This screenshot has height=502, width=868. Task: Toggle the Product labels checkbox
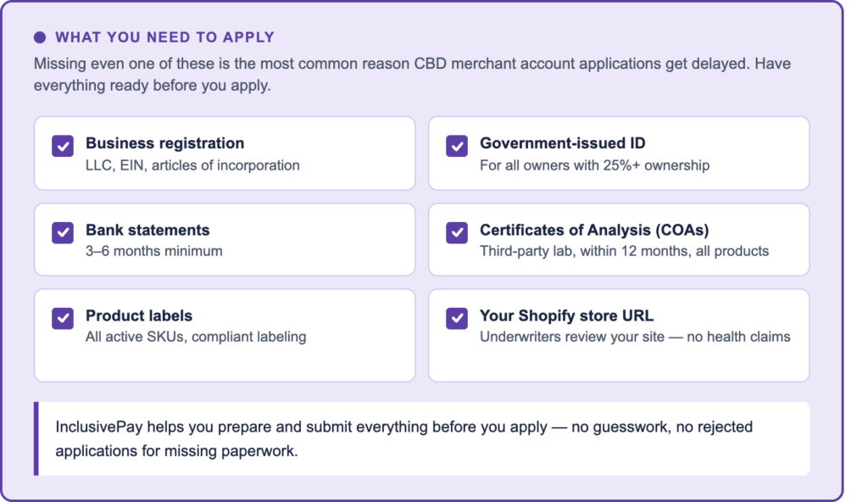(63, 318)
